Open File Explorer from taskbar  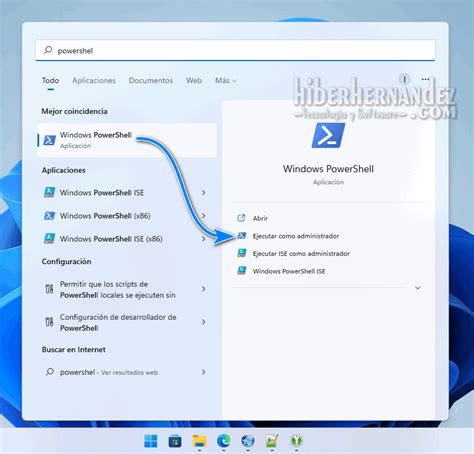[x=199, y=441]
